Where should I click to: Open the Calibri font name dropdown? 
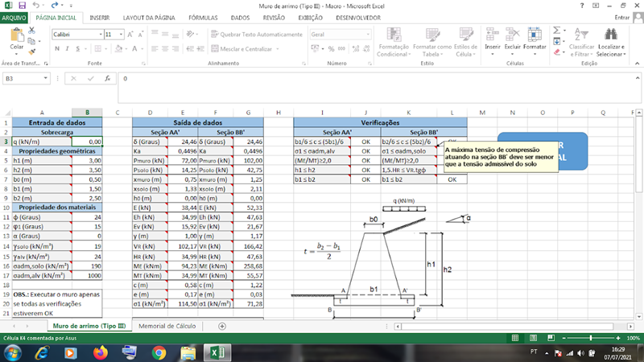pyautogui.click(x=101, y=35)
